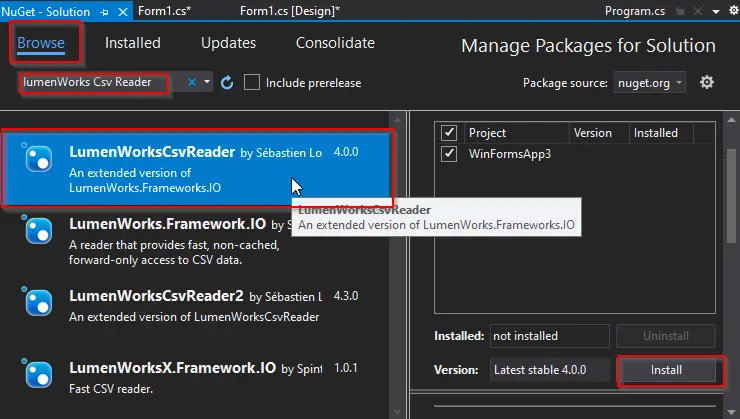Open the Form1.cs* document tab

coord(165,11)
